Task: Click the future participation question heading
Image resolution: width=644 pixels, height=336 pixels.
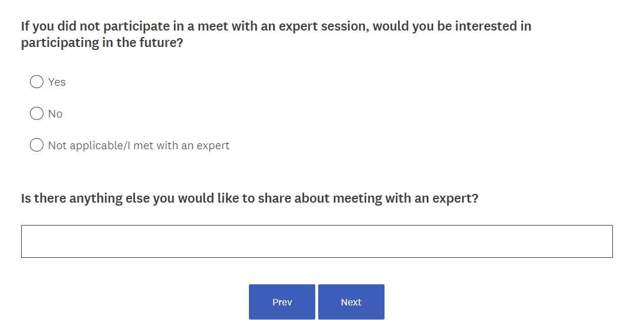Action: (276, 35)
